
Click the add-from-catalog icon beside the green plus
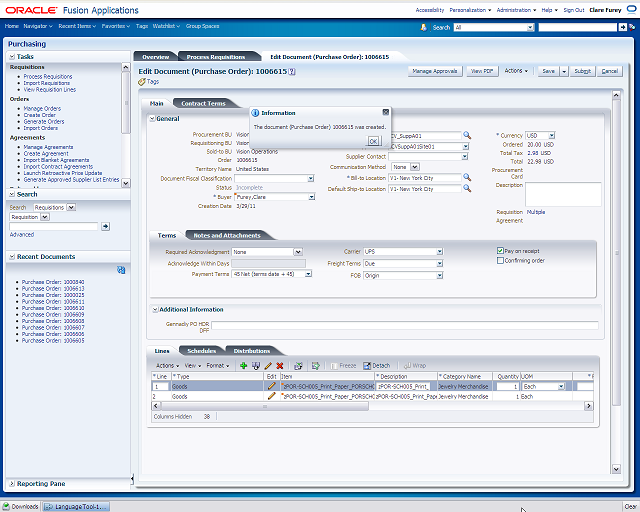pyautogui.click(x=256, y=366)
